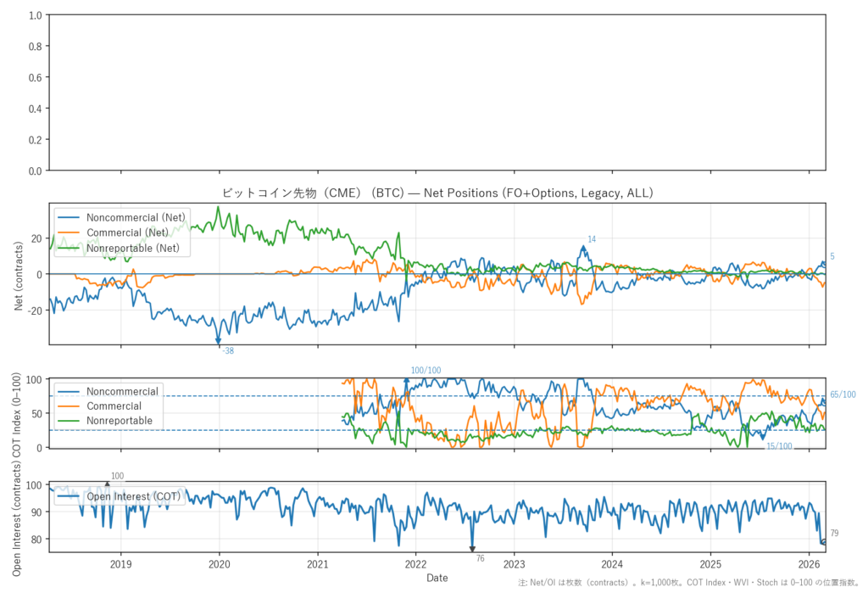The image size is (868, 593).
Task: Toggle Noncommercial in the COT Index legend
Action: point(120,391)
